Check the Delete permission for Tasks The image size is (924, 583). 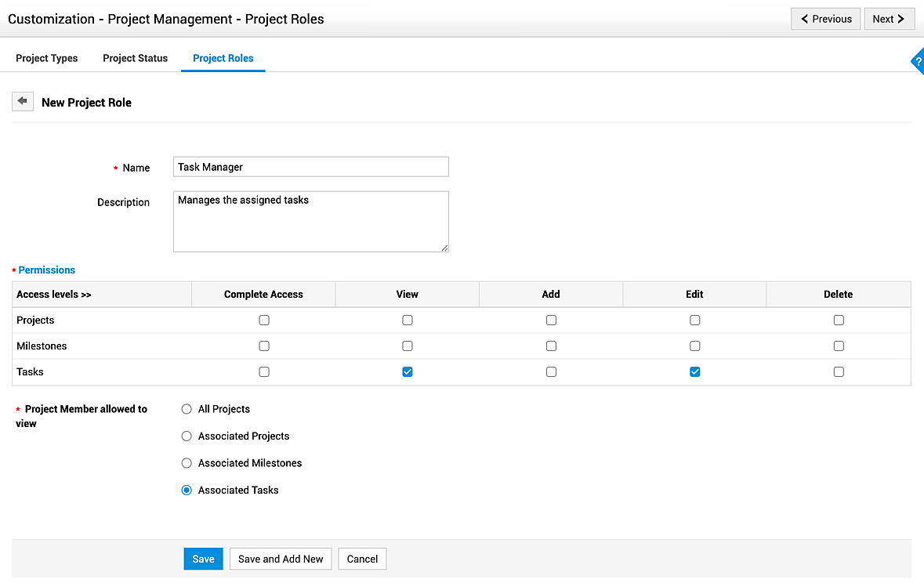(x=839, y=372)
